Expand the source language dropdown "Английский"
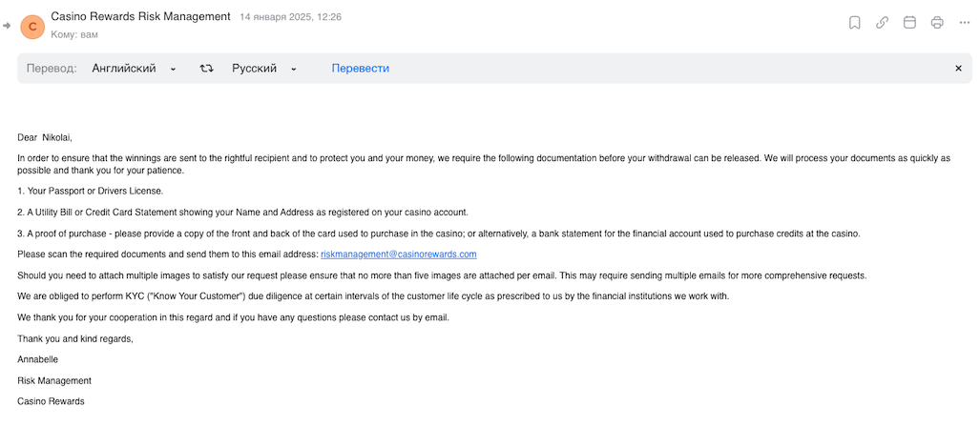980x427 pixels. pyautogui.click(x=134, y=69)
